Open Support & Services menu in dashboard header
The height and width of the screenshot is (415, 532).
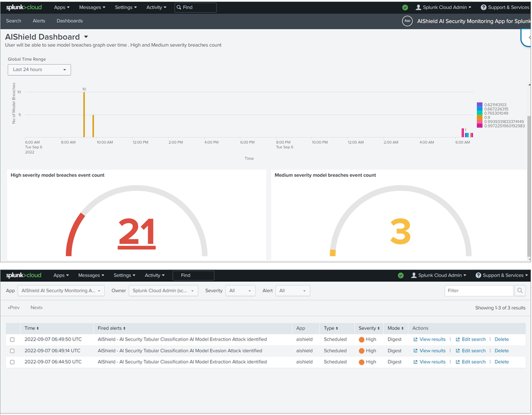505,7
